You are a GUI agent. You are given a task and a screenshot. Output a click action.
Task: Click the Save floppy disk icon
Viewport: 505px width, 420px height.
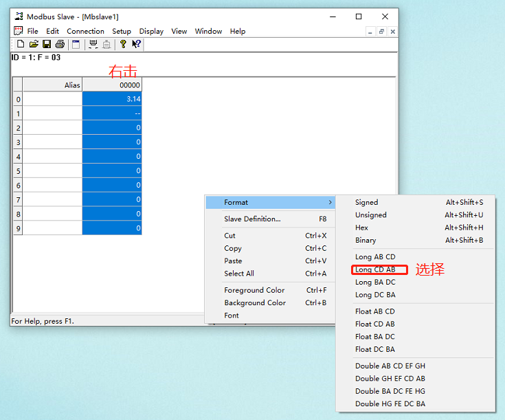pyautogui.click(x=47, y=44)
